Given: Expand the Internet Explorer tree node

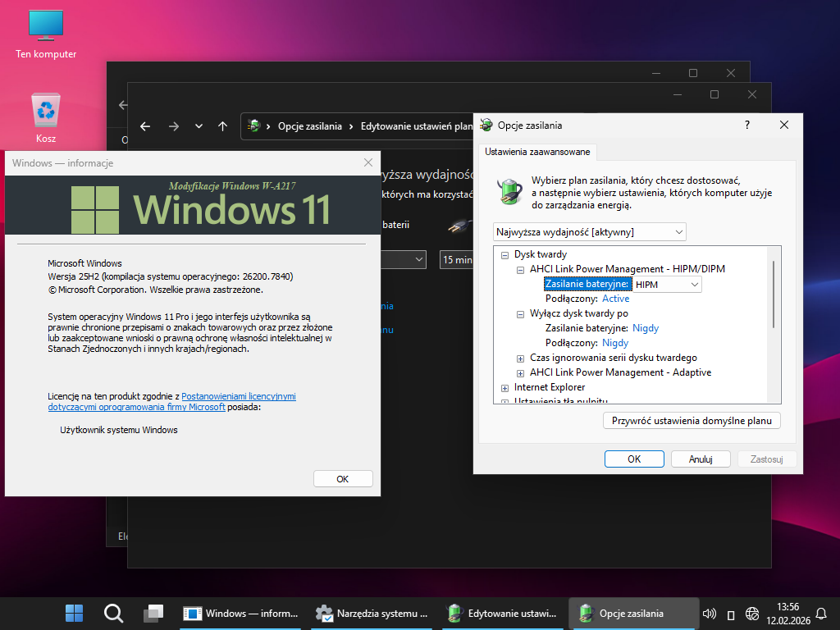Looking at the screenshot, I should coord(505,387).
